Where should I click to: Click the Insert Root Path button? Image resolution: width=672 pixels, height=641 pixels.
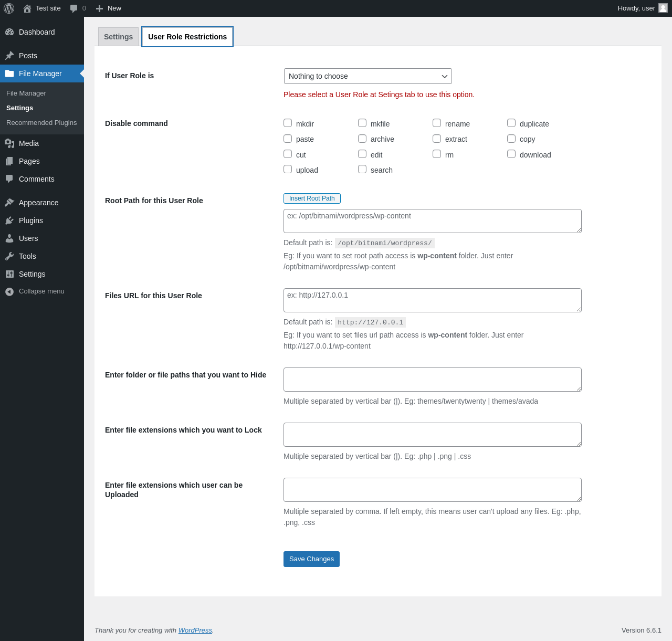pos(312,198)
